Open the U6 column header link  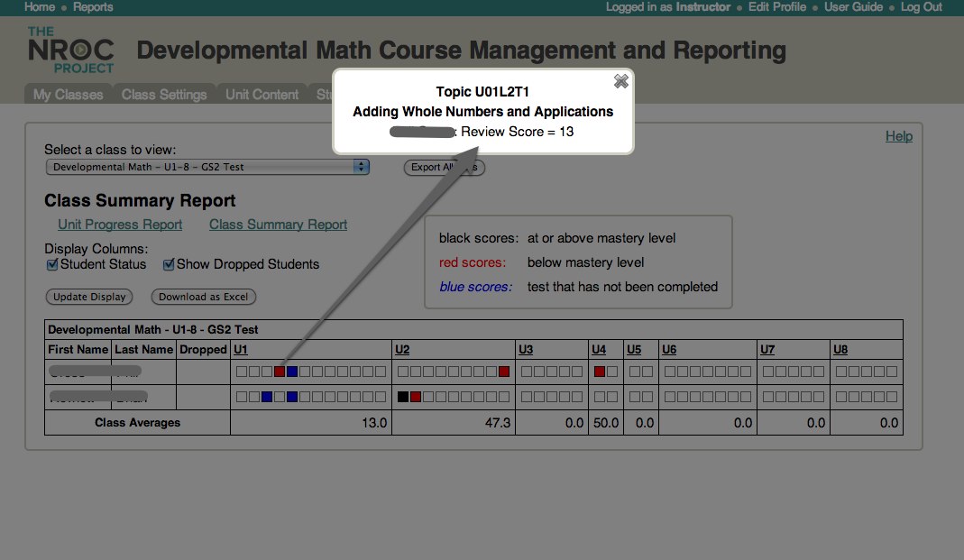tap(669, 350)
